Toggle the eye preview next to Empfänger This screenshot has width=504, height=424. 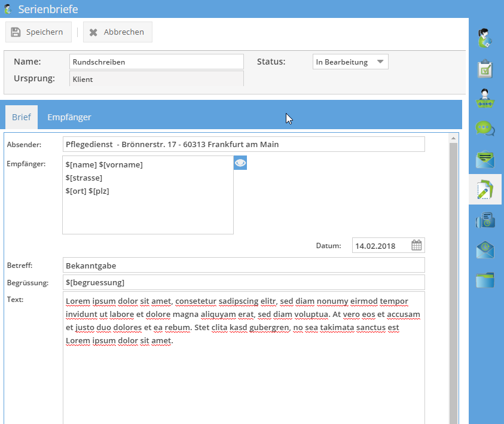tap(240, 163)
